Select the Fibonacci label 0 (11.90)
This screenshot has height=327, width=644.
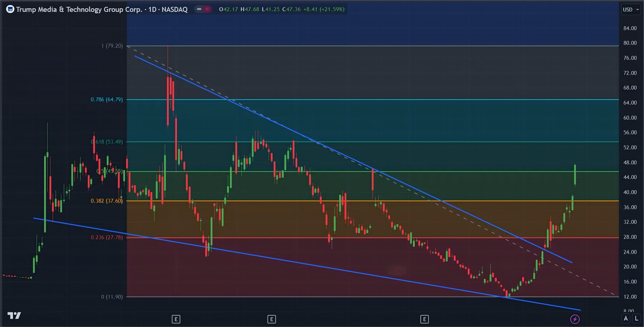[x=112, y=297]
